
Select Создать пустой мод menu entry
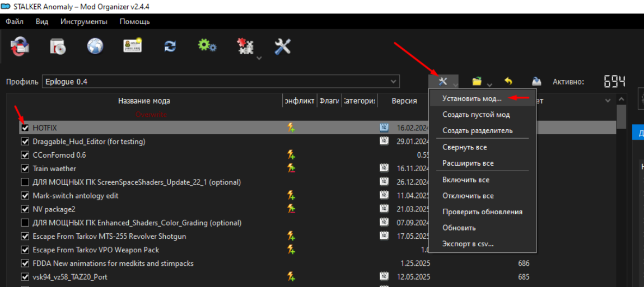(x=483, y=115)
